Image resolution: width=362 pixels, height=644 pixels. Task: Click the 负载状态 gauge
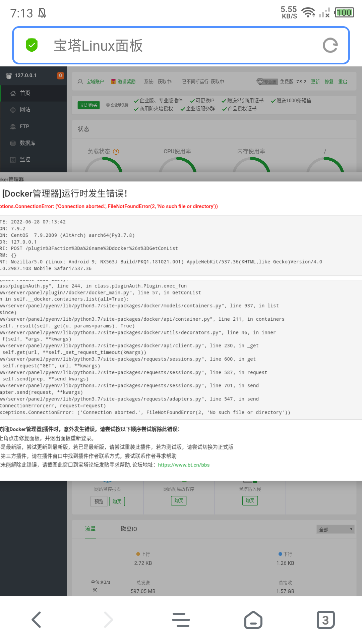tap(104, 165)
